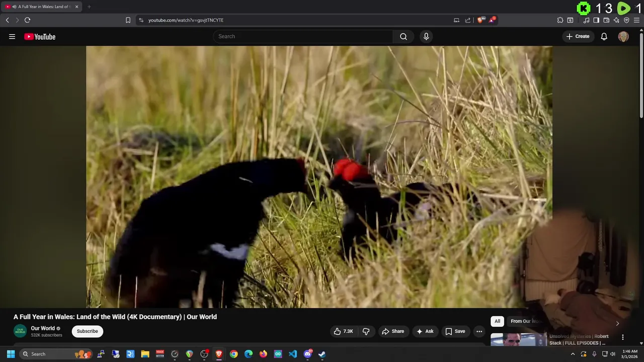Go back in browser history
Screen dimensions: 644x362
pyautogui.click(x=8, y=20)
